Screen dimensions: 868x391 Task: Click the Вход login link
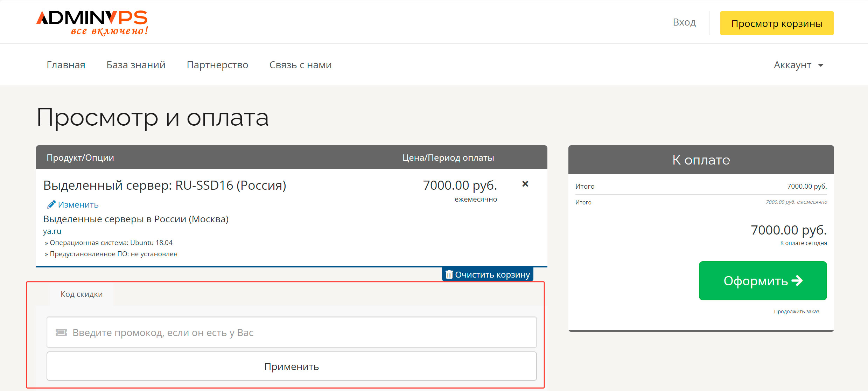(x=684, y=22)
